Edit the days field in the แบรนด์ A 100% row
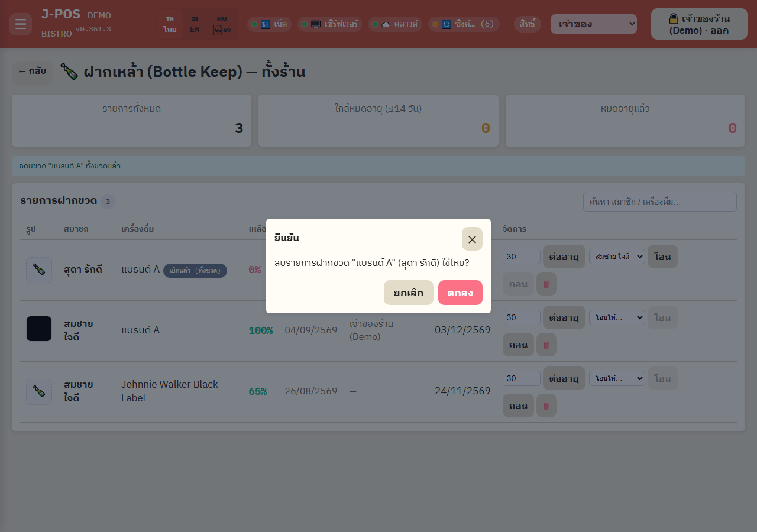The width and height of the screenshot is (757, 532). (522, 317)
